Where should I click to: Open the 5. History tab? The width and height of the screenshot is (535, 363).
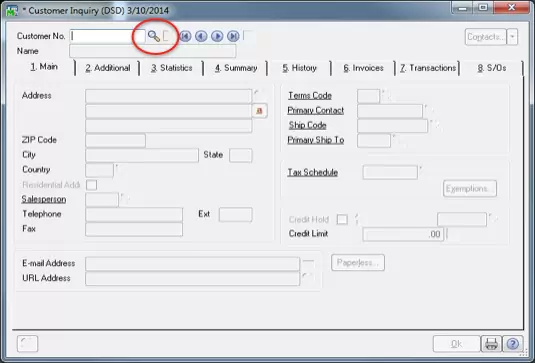click(299, 68)
